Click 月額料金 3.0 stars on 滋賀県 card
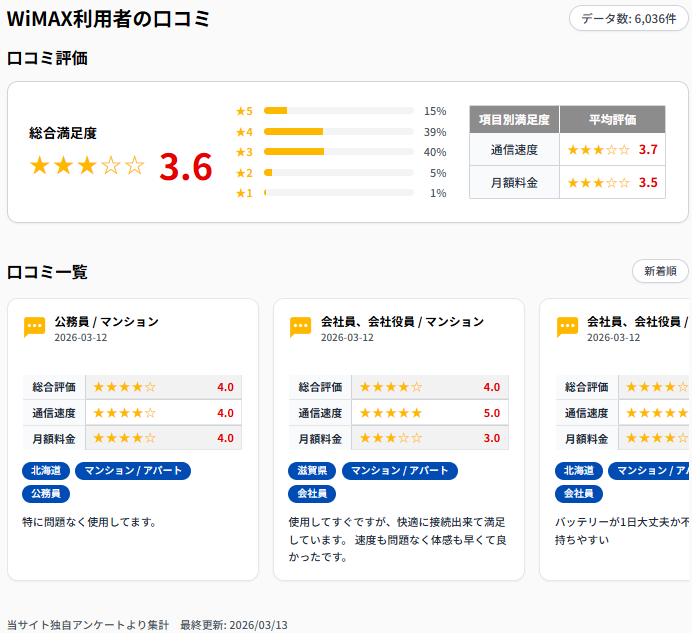Screen dimensions: 692x633 pyautogui.click(x=391, y=438)
